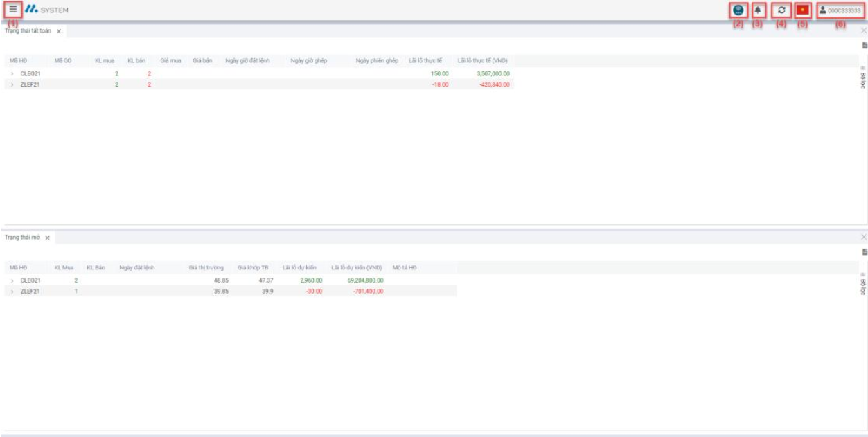The height and width of the screenshot is (437, 868).
Task: Click the M System logo
Action: click(47, 10)
